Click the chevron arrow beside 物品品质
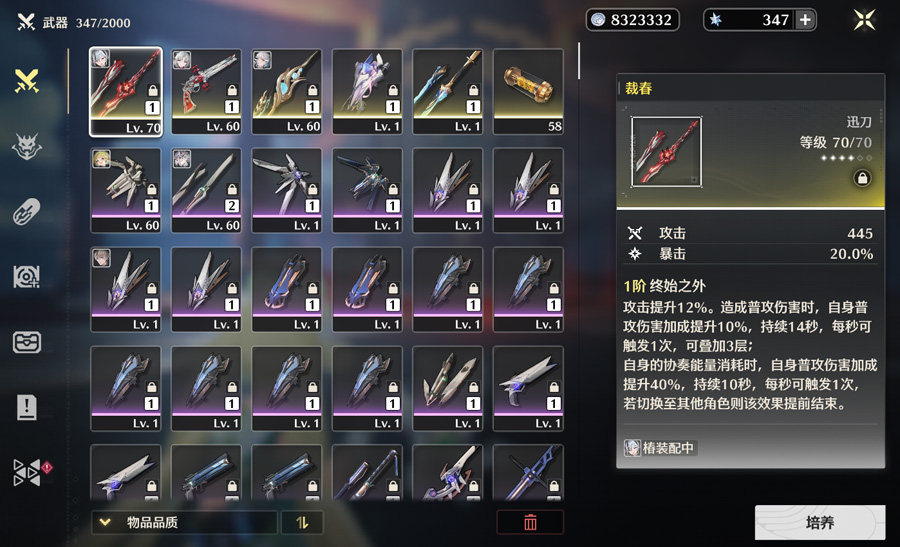The image size is (900, 547). pyautogui.click(x=105, y=522)
